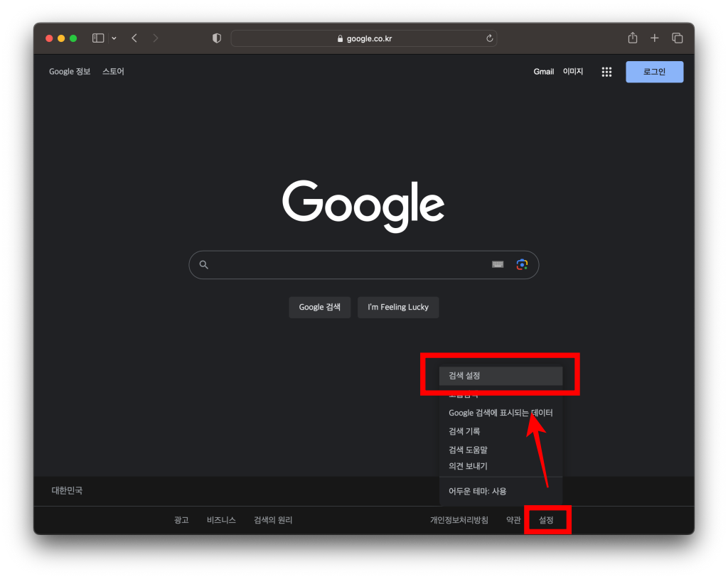Focus the Google search box
728x579 pixels.
pyautogui.click(x=363, y=265)
